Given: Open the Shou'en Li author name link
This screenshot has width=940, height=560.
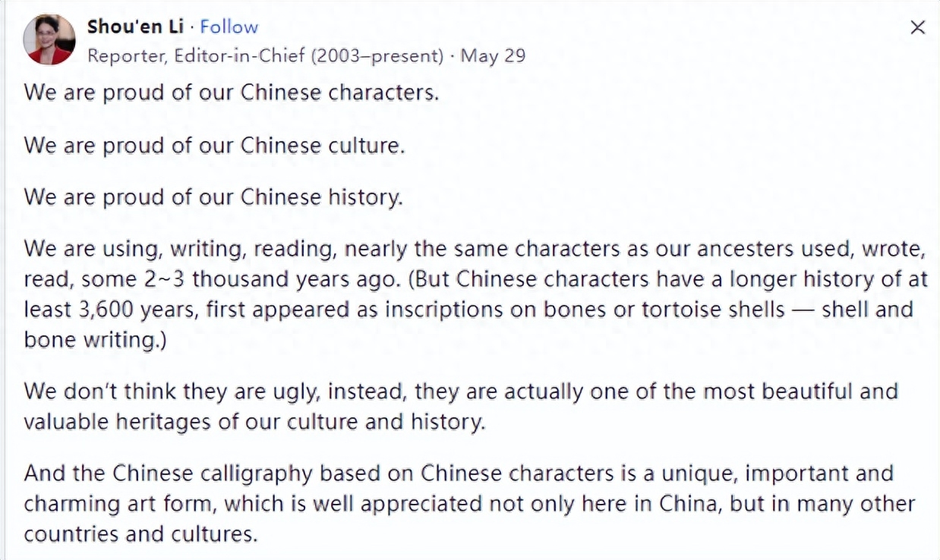Looking at the screenshot, I should [x=136, y=27].
